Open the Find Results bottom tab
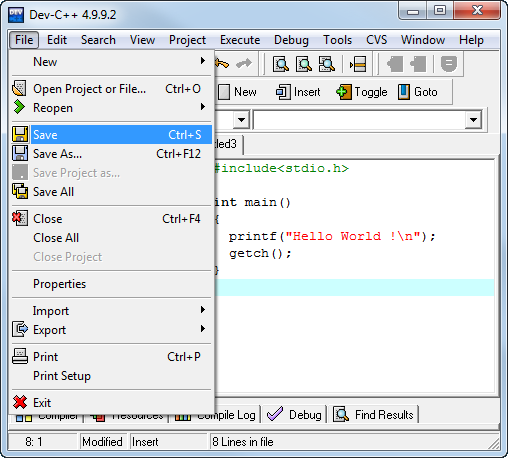The height and width of the screenshot is (458, 508). pos(374,415)
